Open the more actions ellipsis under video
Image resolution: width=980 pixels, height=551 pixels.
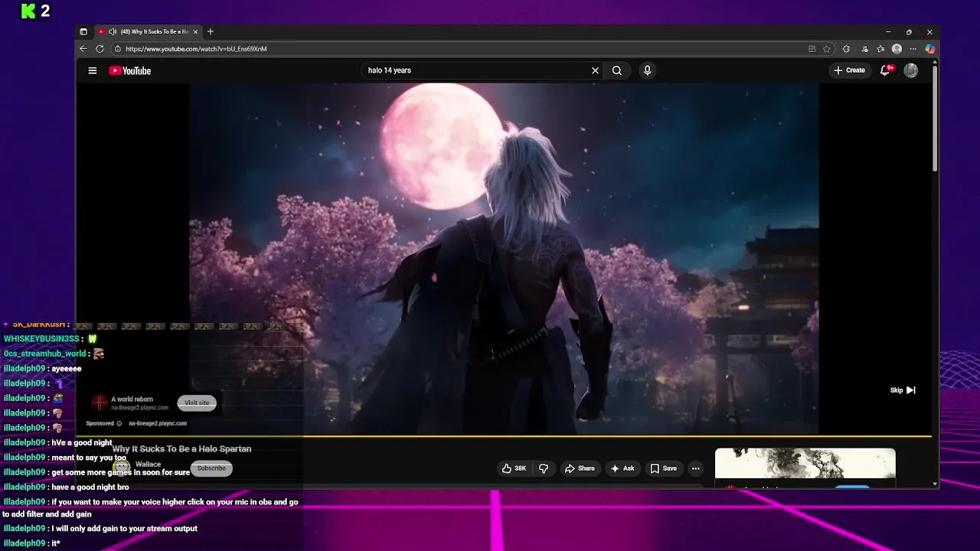click(x=695, y=468)
